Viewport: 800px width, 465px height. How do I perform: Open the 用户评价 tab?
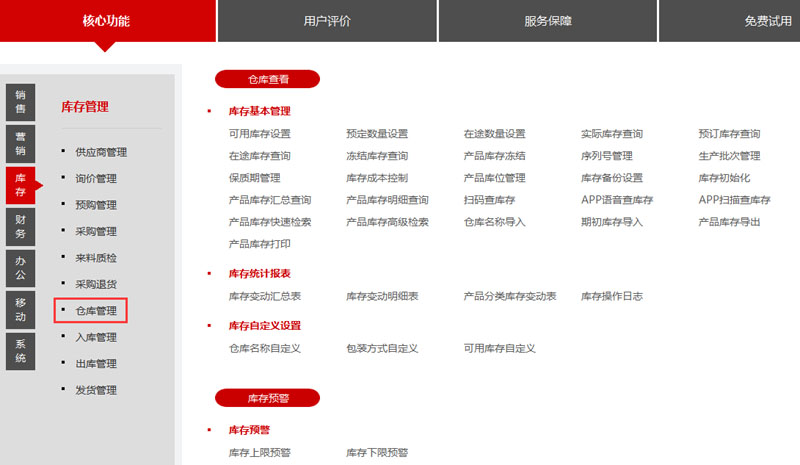[327, 21]
